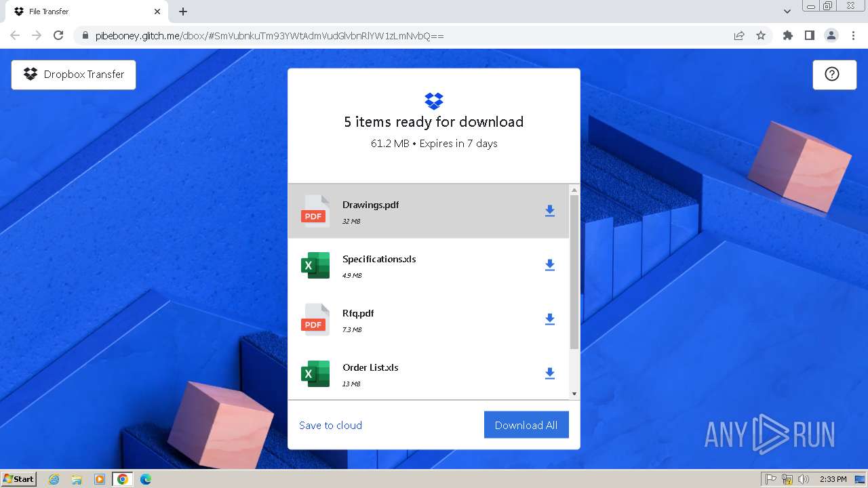The image size is (868, 488).
Task: Open the network tray icon
Action: (x=787, y=479)
